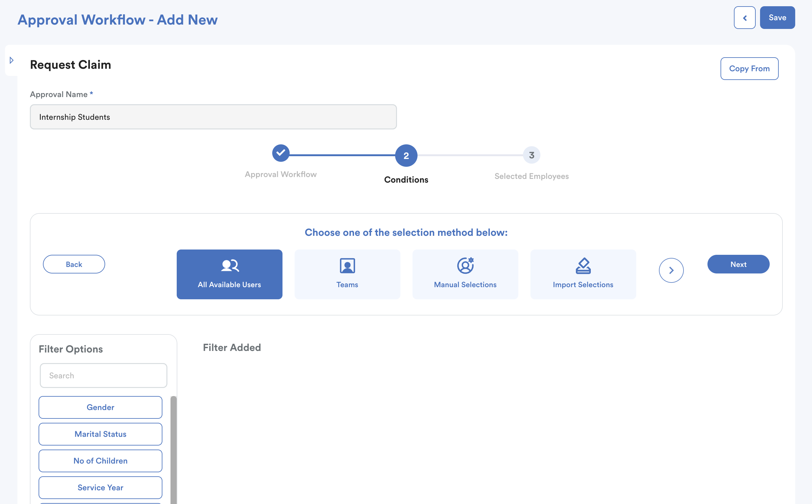
Task: Click the completed checkmark step circle
Action: (x=281, y=153)
